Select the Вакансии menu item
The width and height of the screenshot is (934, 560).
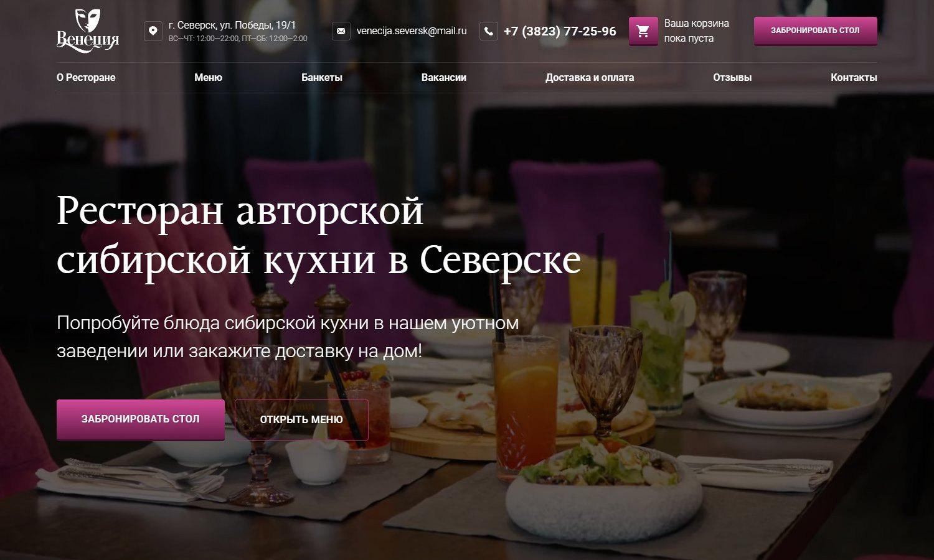click(x=444, y=78)
